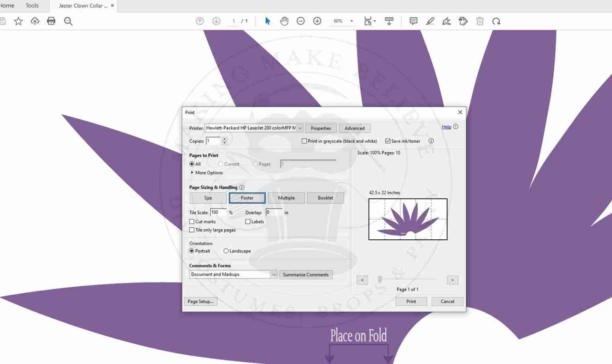The image size is (612, 364).
Task: Select the highlighter pen tool
Action: 430,21
